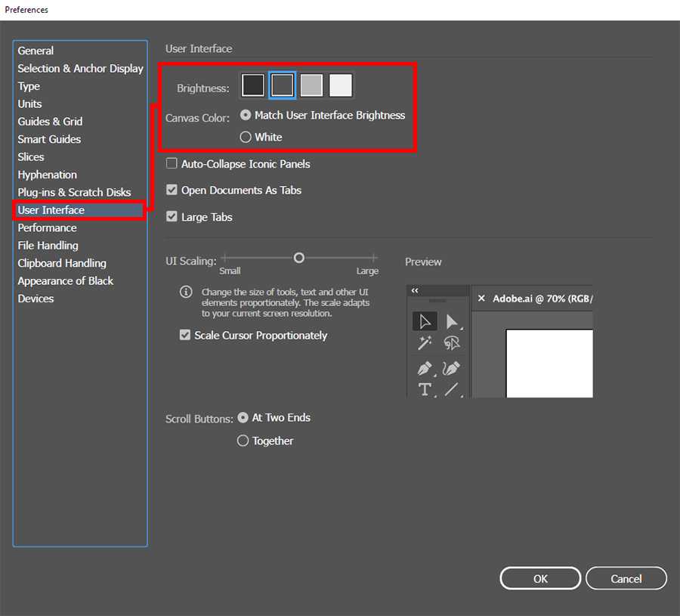The image size is (680, 616).
Task: Select the Selection tool in the preview
Action: (x=425, y=321)
